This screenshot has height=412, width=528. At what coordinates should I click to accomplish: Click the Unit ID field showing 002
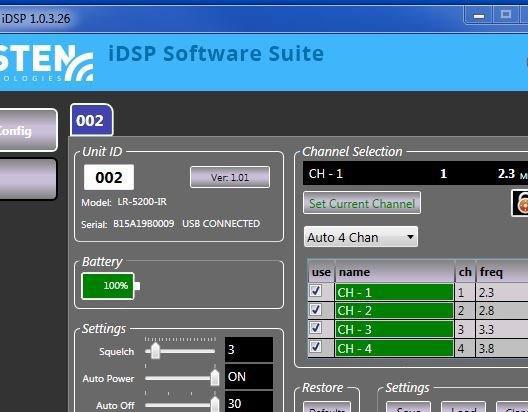coord(109,177)
